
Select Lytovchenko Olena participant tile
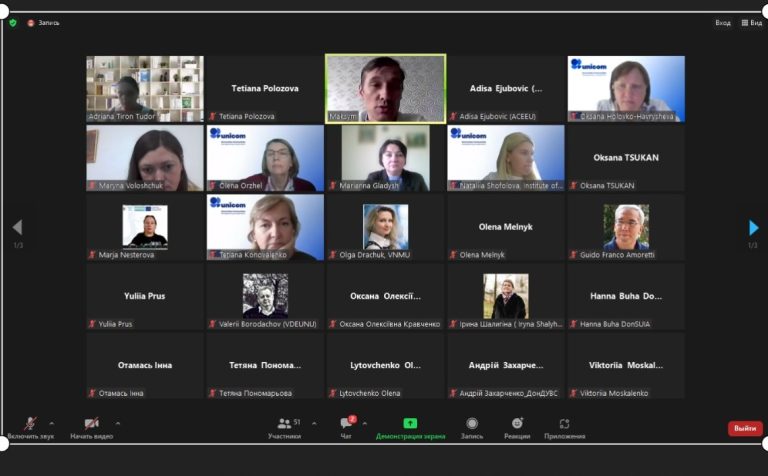coord(385,365)
